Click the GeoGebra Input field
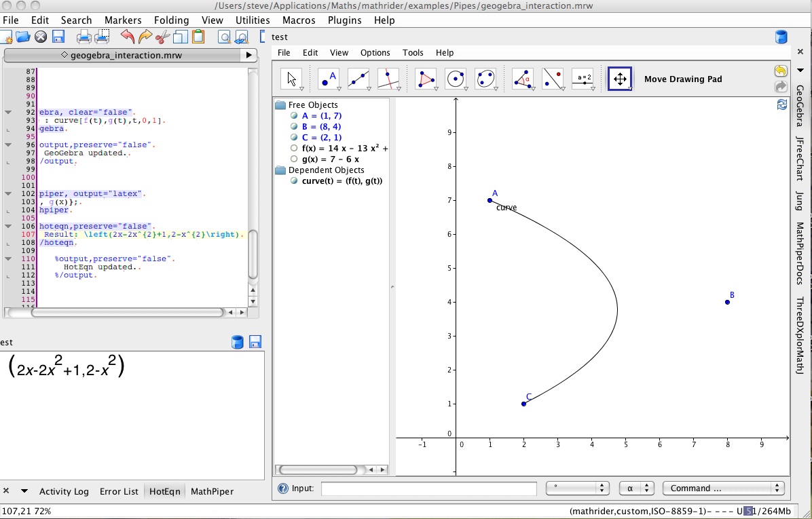812x519 pixels. pos(429,488)
